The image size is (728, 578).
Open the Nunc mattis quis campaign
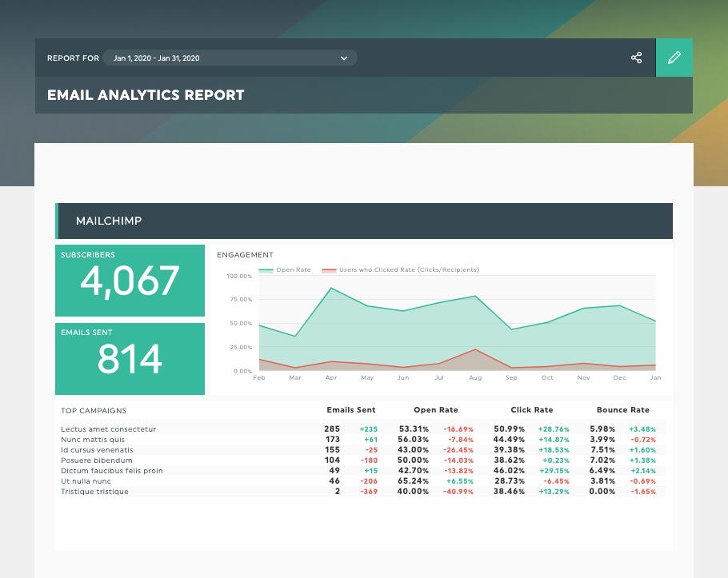(x=93, y=440)
